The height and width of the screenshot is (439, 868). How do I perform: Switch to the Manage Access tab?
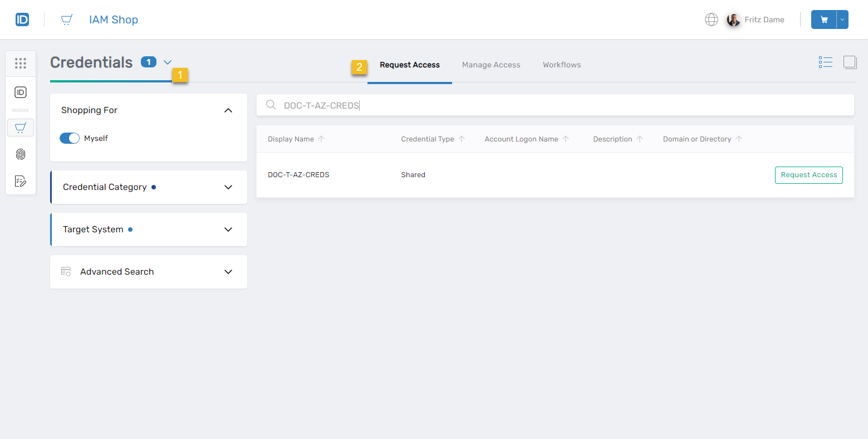(x=491, y=65)
